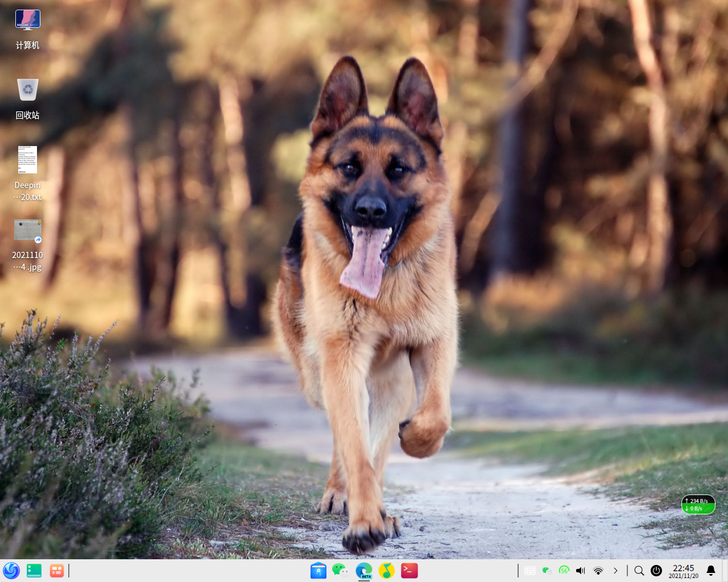Viewport: 728px width, 582px height.
Task: Open the Deepin launcher menu
Action: (11, 571)
